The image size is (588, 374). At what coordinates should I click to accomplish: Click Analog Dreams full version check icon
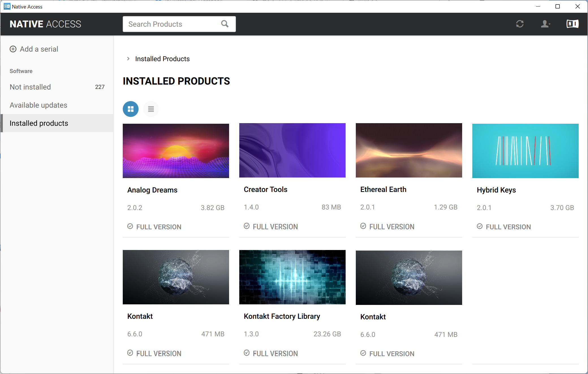coord(130,226)
